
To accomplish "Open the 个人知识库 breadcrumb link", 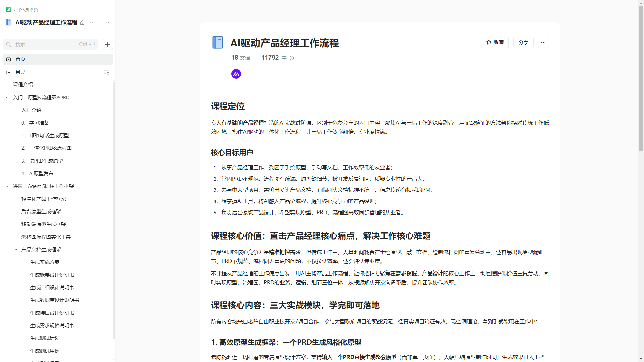I will point(28,10).
